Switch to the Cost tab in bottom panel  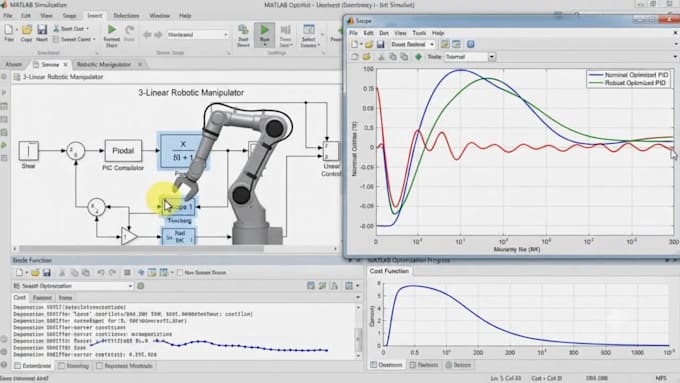pyautogui.click(x=20, y=298)
